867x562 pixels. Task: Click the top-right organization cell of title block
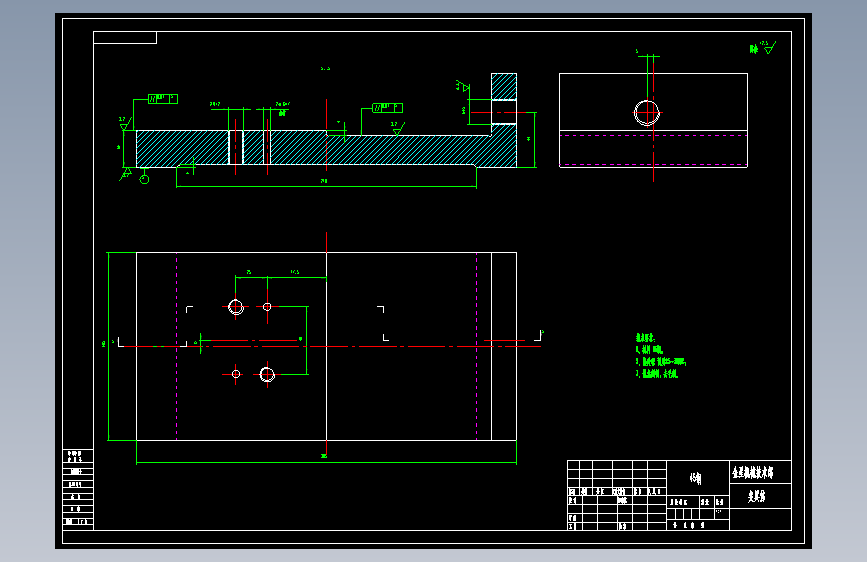pyautogui.click(x=760, y=472)
